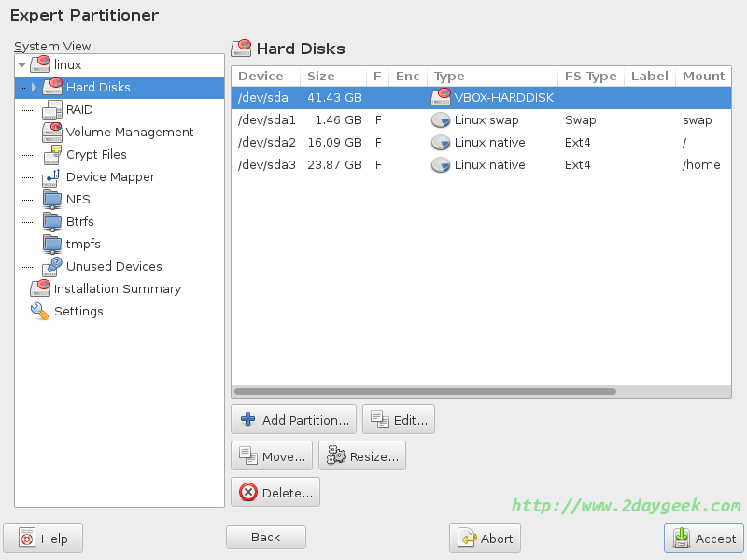Screen dimensions: 747x560
Task: Click the RAID icon in System View
Action: coord(52,110)
